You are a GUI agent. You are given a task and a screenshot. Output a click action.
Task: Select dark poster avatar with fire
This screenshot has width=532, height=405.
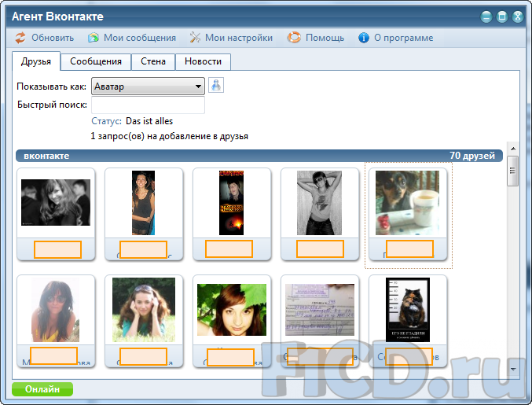coord(231,203)
